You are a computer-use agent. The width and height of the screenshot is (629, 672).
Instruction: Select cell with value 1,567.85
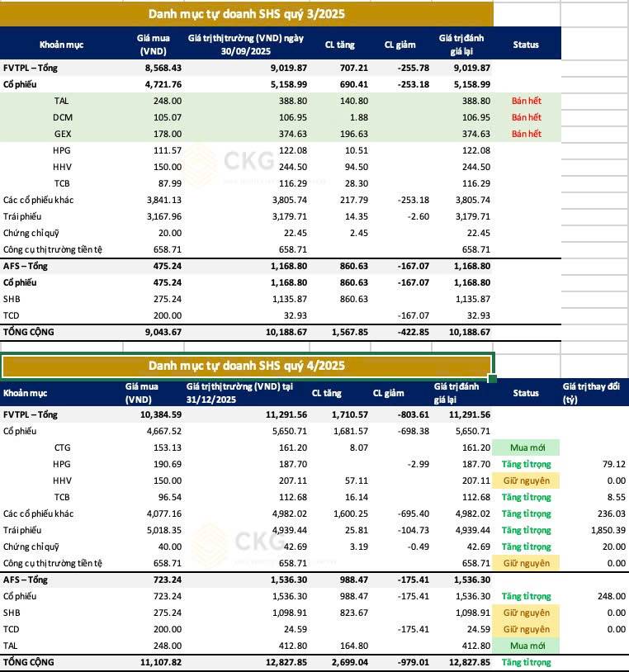[x=350, y=332]
